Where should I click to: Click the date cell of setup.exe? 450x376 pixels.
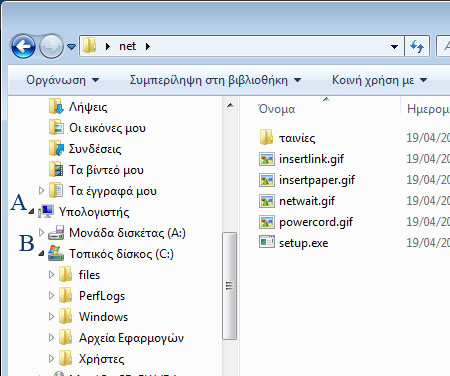[428, 243]
